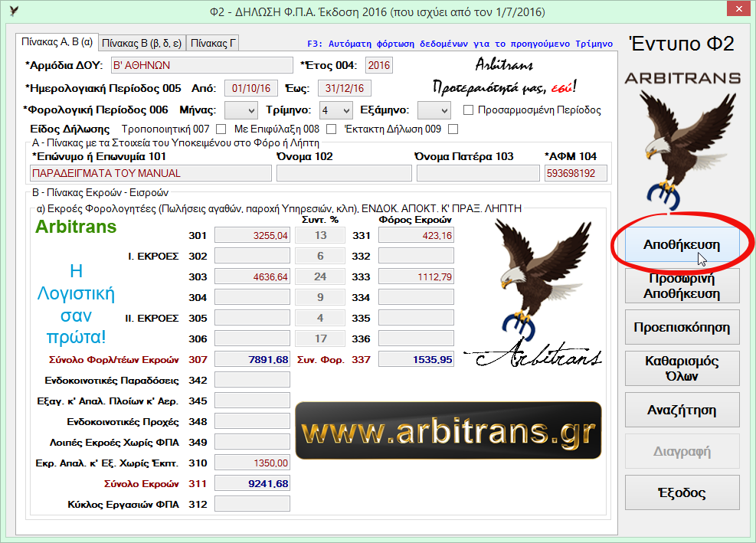Viewport: 756px width, 543px height.
Task: Switch to Πίνακας Α, Β (α) tab
Action: (57, 42)
